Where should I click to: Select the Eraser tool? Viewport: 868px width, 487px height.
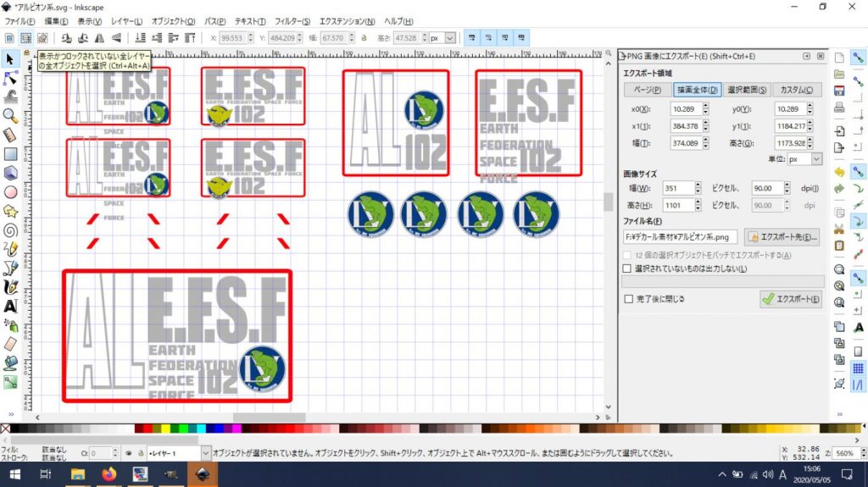(10, 344)
